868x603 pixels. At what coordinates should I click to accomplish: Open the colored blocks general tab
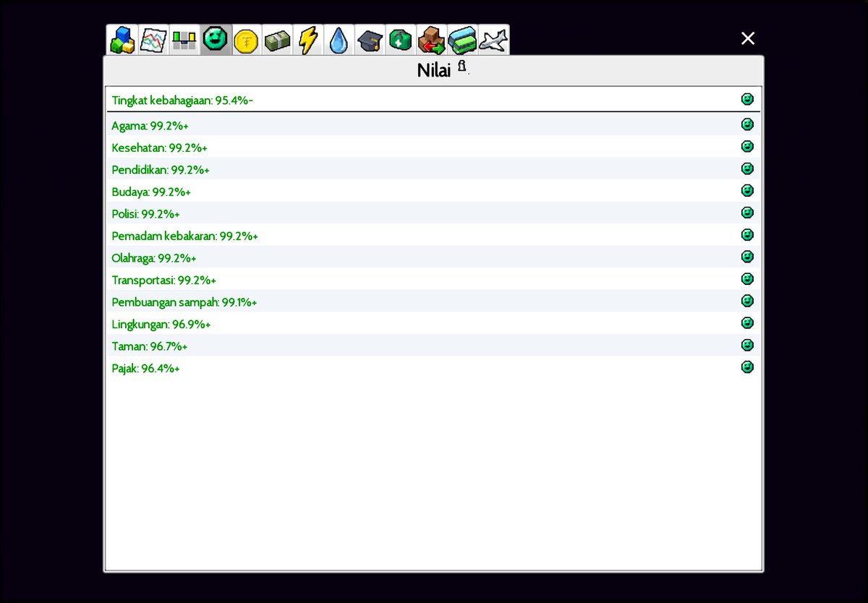(x=122, y=40)
